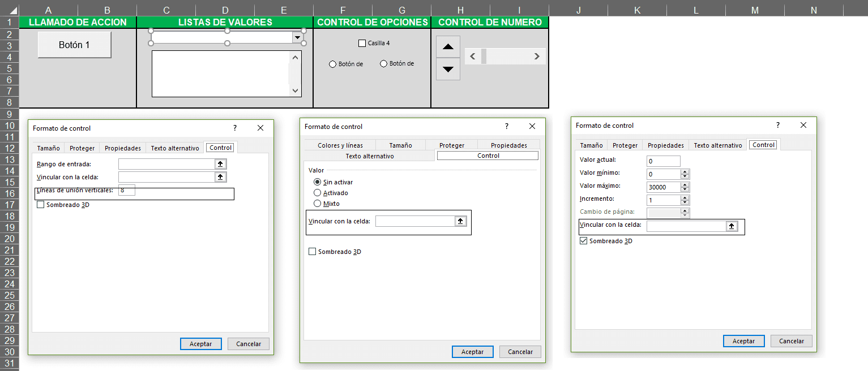Click the list box's down scroll arrow
Viewport: 868px width, 371px height.
(x=295, y=90)
